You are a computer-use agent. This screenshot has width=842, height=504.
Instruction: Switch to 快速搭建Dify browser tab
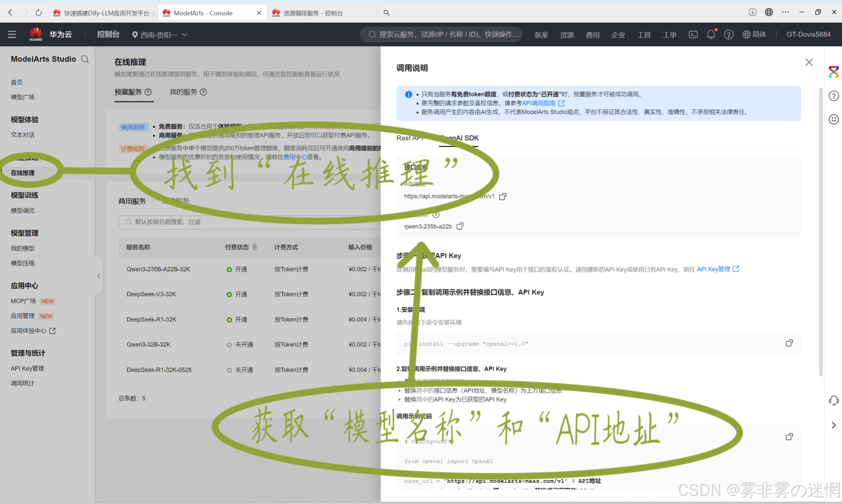[103, 13]
